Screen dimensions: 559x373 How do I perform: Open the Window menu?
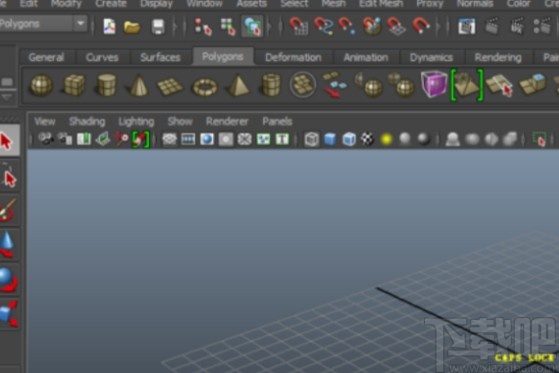205,4
